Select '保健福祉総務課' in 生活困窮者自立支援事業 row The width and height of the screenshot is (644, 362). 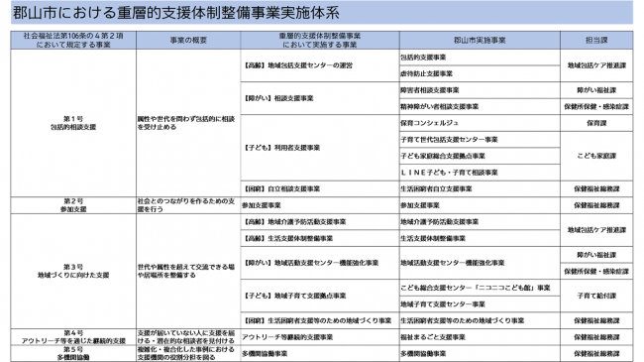596,188
